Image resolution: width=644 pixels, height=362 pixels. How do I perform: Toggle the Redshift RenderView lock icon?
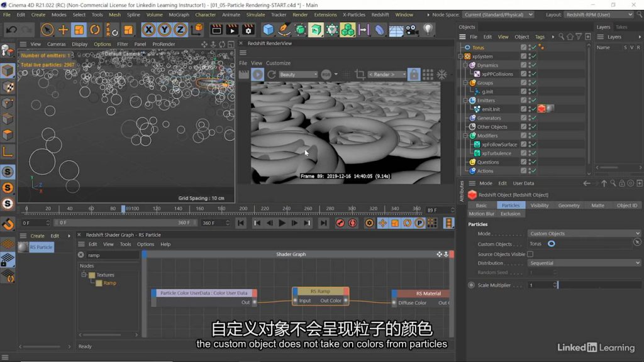click(x=414, y=74)
